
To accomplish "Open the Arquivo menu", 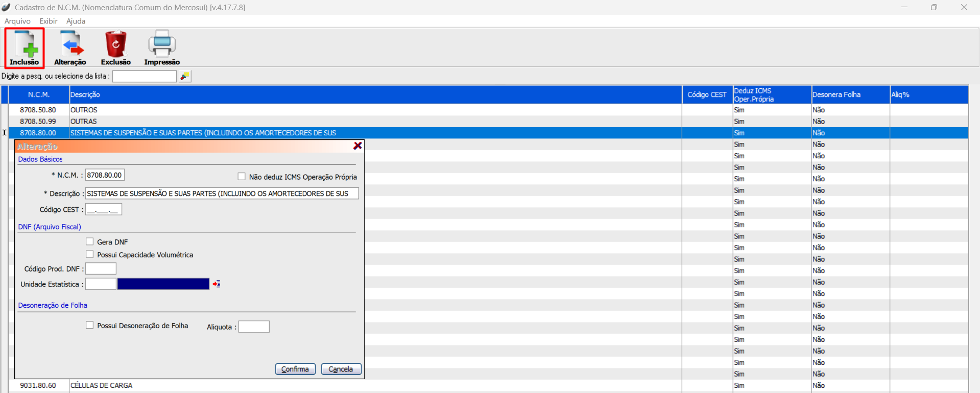I will tap(17, 21).
